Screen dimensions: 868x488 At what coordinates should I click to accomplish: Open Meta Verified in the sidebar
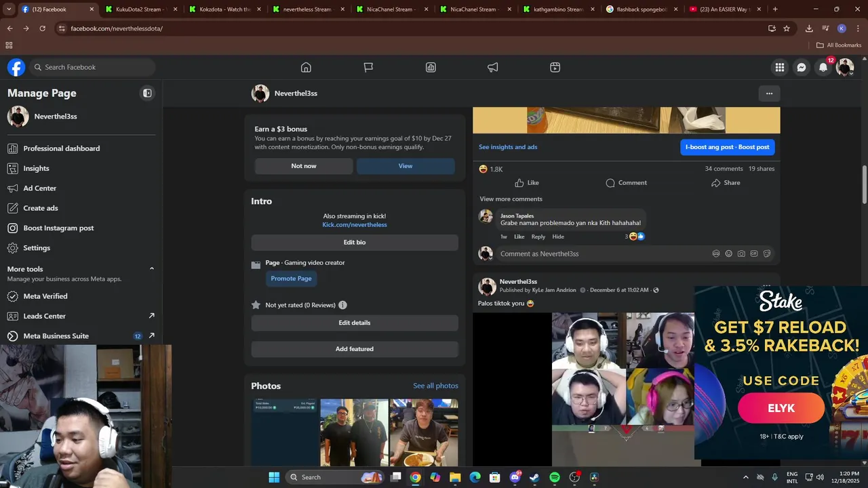point(81,296)
